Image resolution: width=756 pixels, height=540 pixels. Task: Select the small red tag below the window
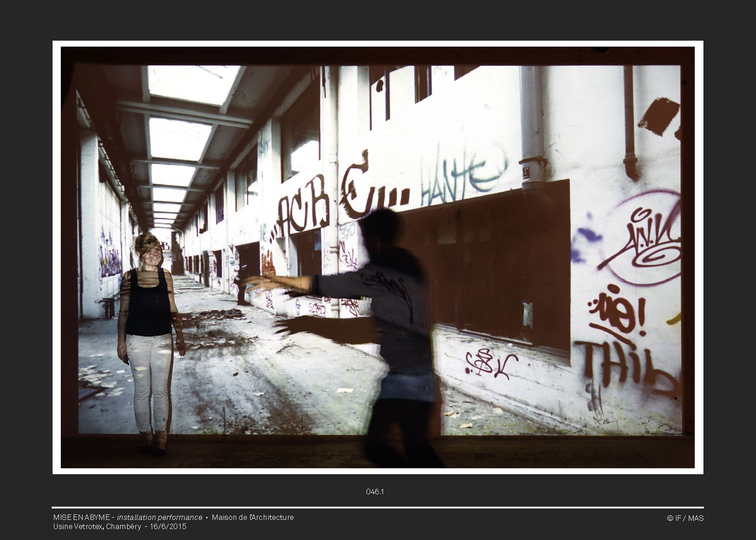pyautogui.click(x=489, y=362)
